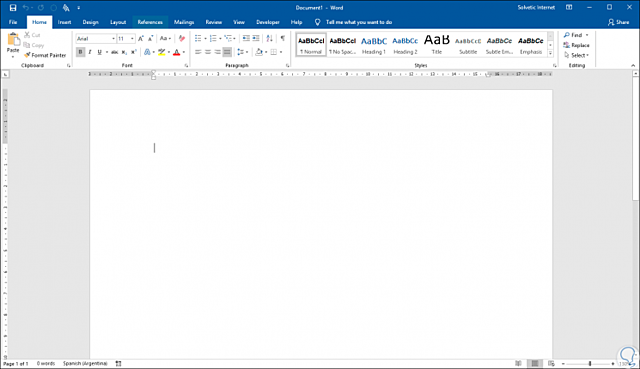Image resolution: width=640 pixels, height=369 pixels.
Task: Switch to the Developer tab
Action: pyautogui.click(x=268, y=22)
